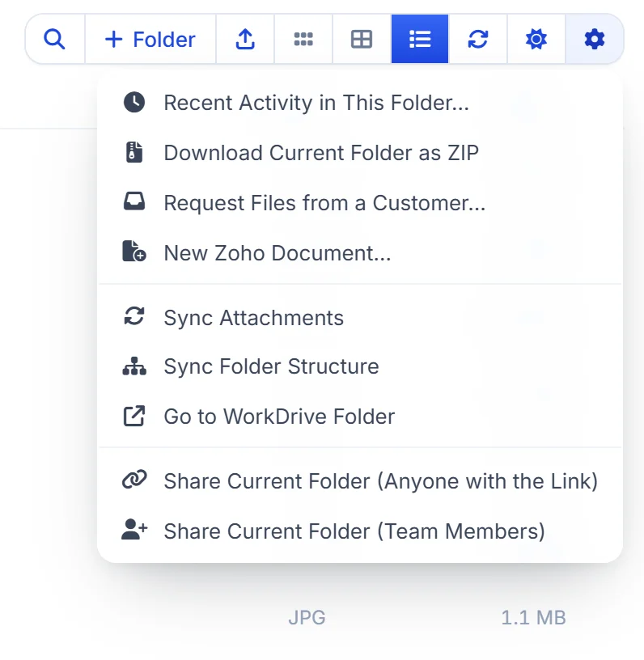
Task: Select Request Files from a Customer
Action: click(x=360, y=202)
